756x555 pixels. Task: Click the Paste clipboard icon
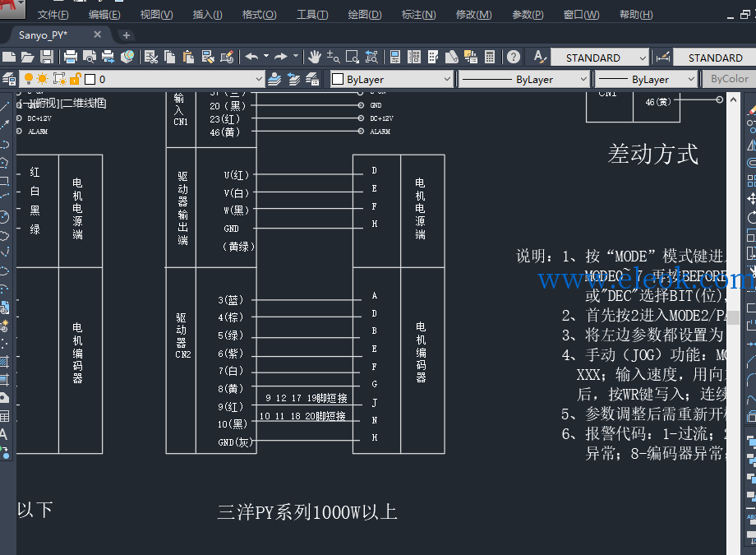pyautogui.click(x=188, y=57)
